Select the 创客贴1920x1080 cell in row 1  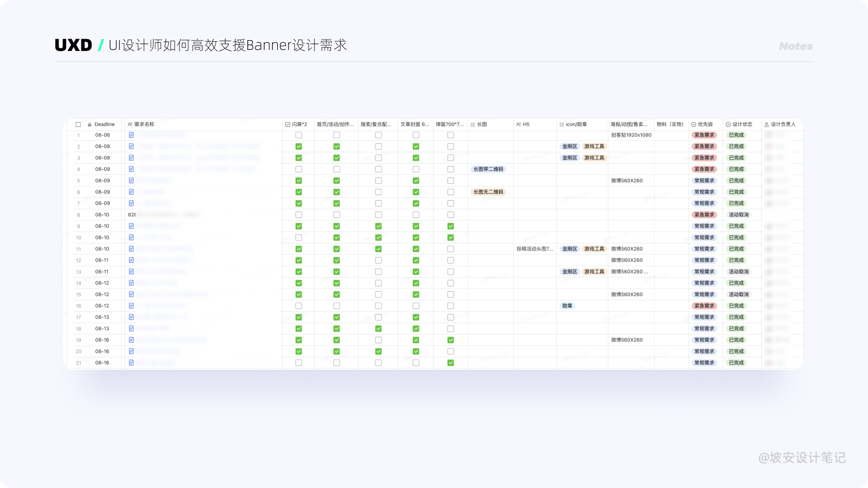[x=631, y=135]
